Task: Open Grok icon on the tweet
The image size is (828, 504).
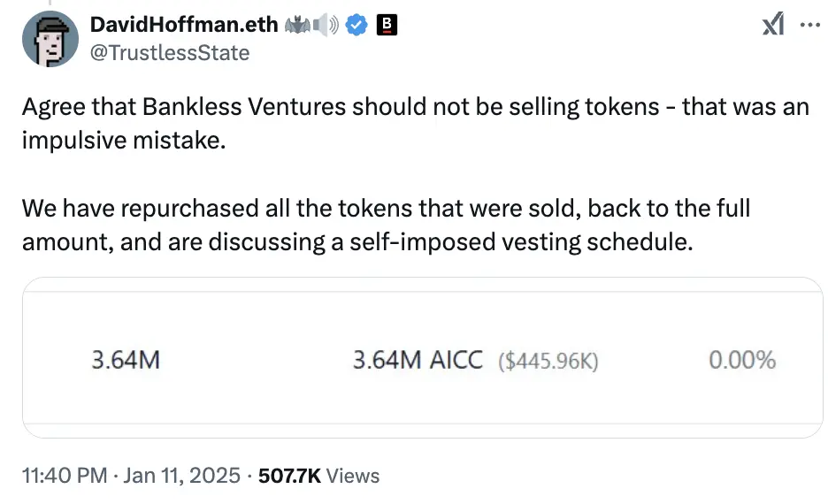Action: (x=773, y=26)
